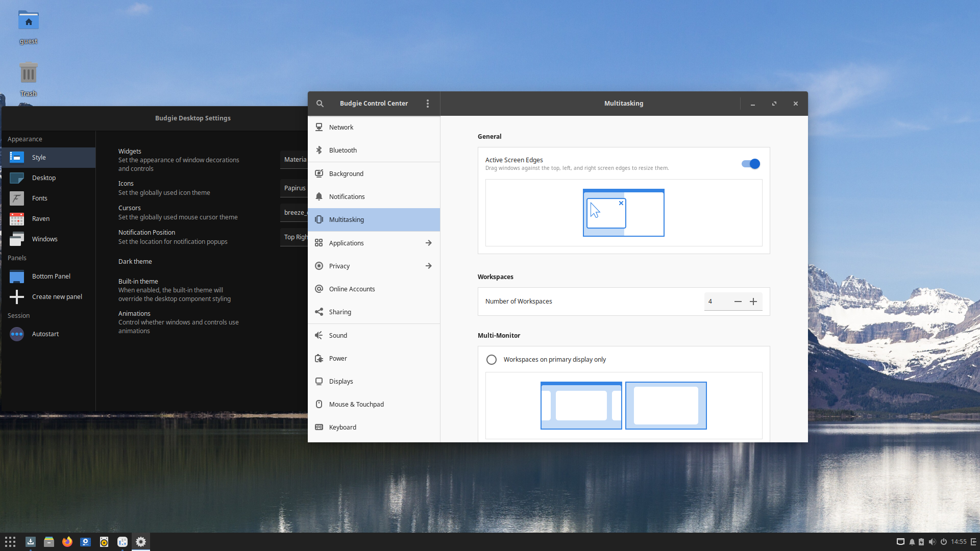Viewport: 980px width, 551px height.
Task: Open the Widgets theme dropdown showing Materia
Action: tap(294, 160)
